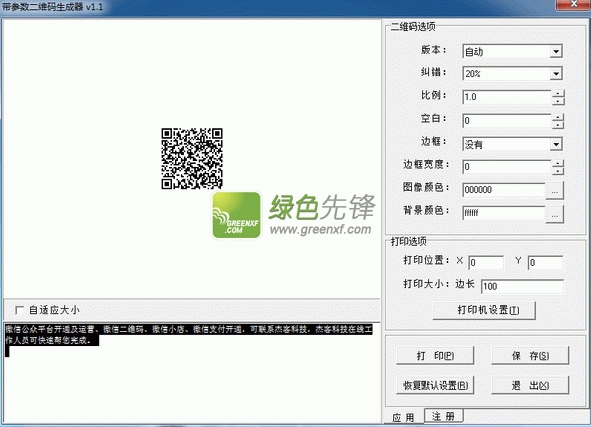This screenshot has height=427, width=591.
Task: Click the 打印位置 X input field
Action: click(486, 262)
